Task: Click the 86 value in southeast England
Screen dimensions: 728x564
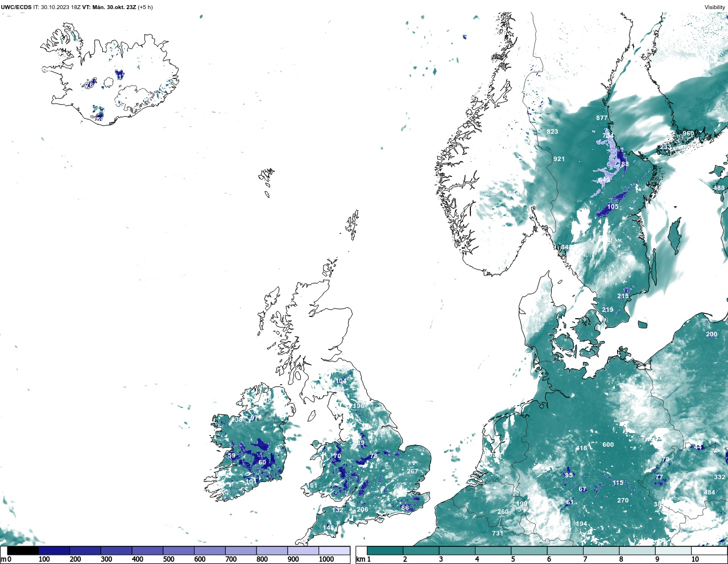Action: tap(405, 508)
